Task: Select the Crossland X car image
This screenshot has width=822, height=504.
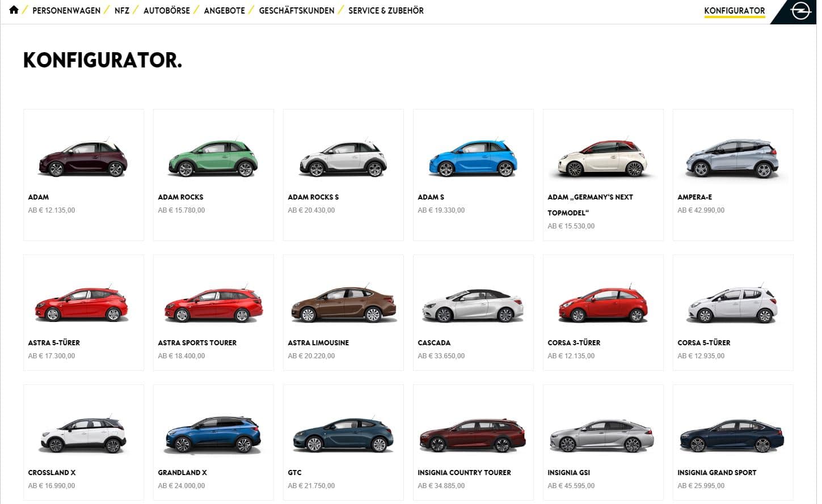Action: [x=83, y=435]
